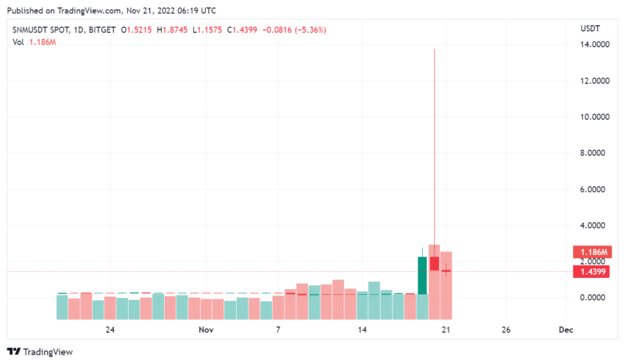Select the large green candle body

(422, 276)
